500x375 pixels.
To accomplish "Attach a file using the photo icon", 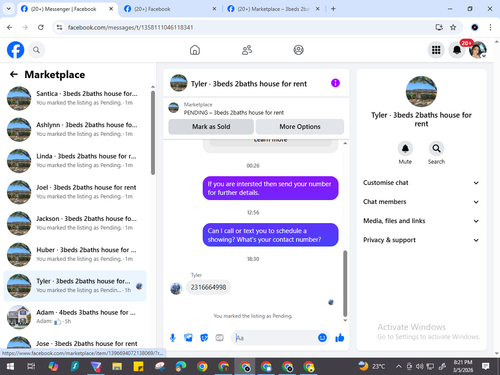I will click(x=188, y=338).
